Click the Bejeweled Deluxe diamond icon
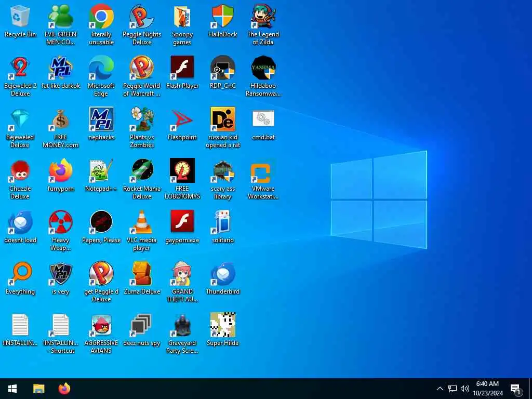 20,119
